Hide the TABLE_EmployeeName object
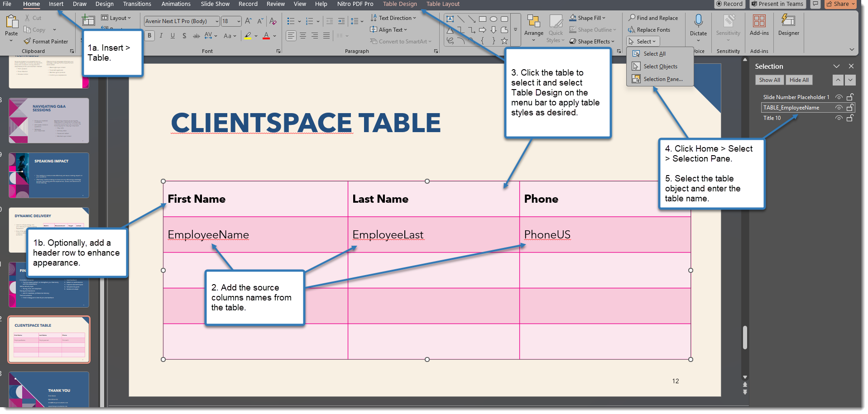This screenshot has width=868, height=414. [x=839, y=108]
